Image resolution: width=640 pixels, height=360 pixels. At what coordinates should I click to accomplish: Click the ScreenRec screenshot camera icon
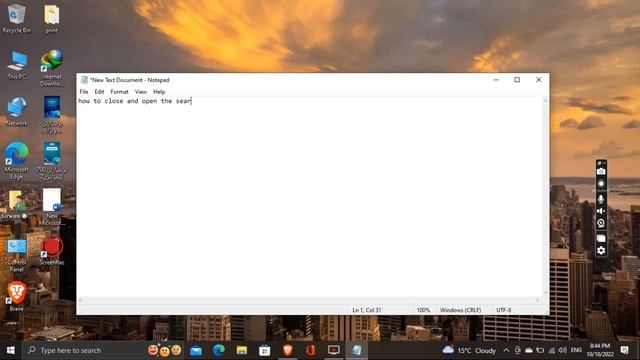(601, 171)
